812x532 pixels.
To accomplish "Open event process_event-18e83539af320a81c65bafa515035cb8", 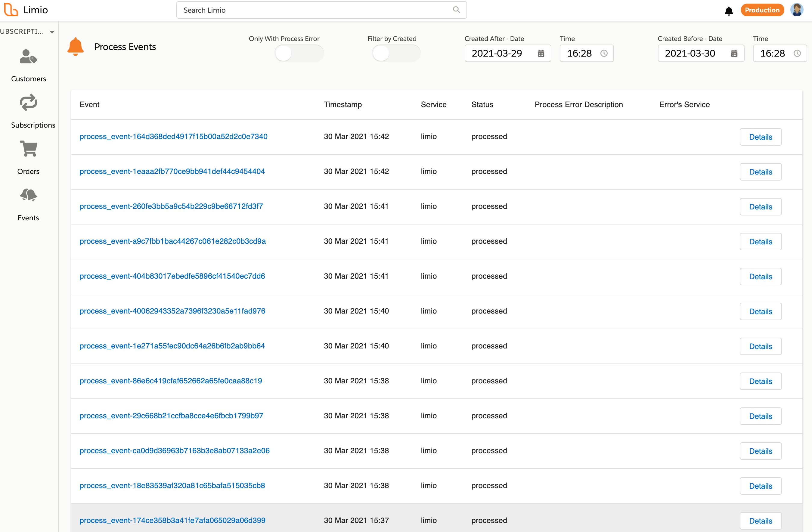I will (x=172, y=485).
